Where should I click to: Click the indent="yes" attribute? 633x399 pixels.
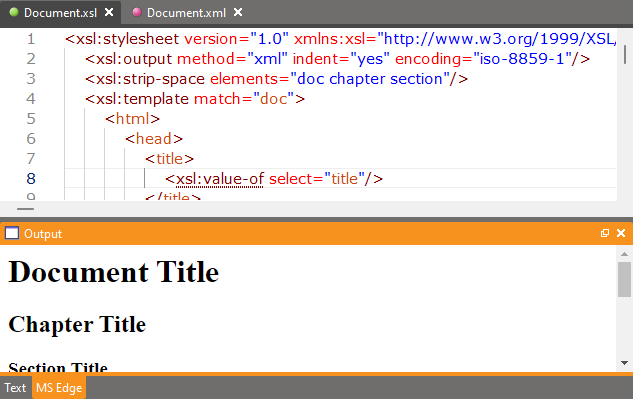click(x=341, y=59)
